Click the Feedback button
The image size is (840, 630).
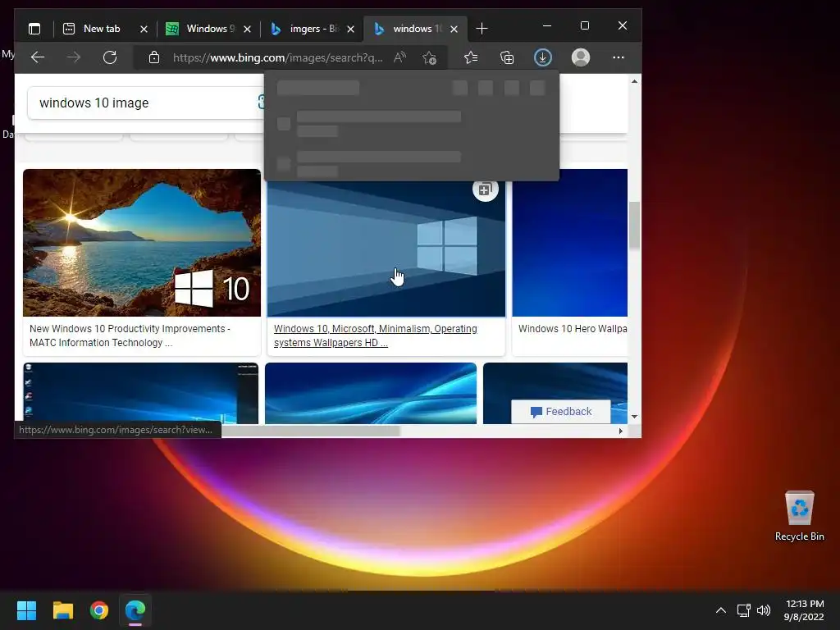pos(561,412)
